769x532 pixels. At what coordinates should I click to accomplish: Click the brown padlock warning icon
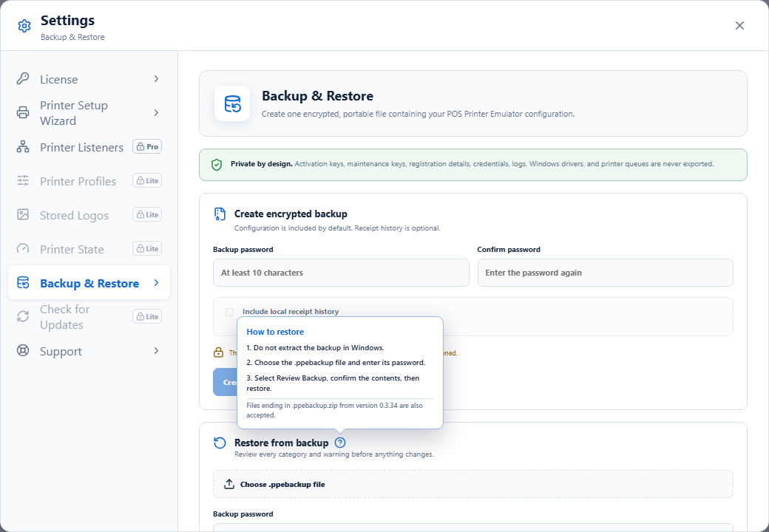tap(218, 352)
